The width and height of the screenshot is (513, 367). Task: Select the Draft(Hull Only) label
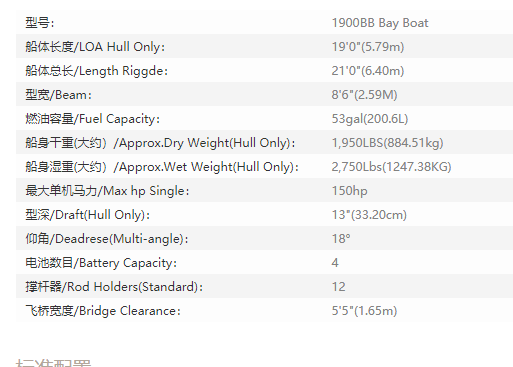[88, 215]
